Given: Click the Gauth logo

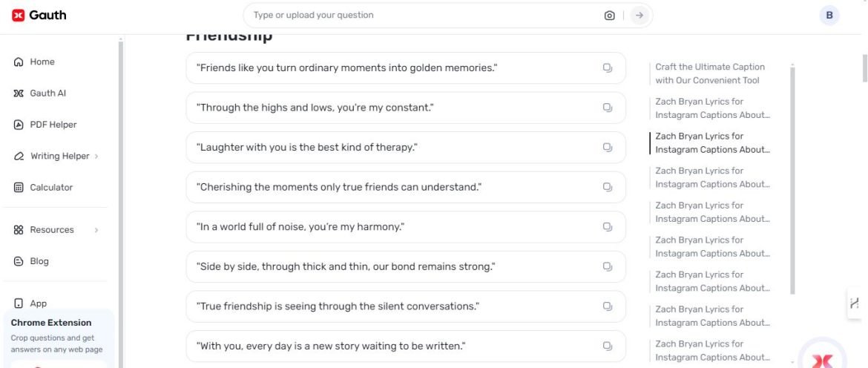Looking at the screenshot, I should [39, 15].
